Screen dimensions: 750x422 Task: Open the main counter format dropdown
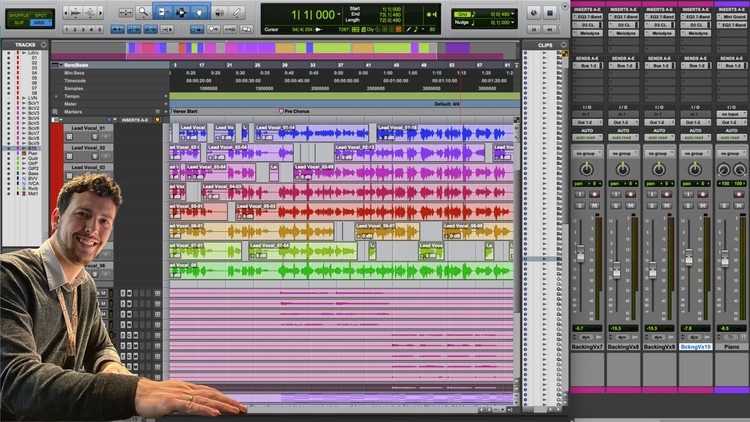coord(339,14)
